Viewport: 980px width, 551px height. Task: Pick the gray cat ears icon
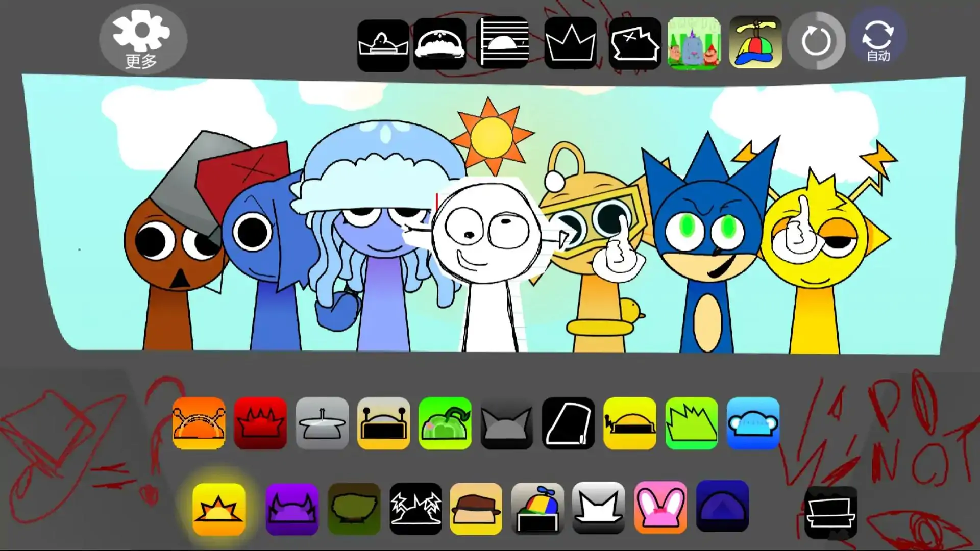507,423
